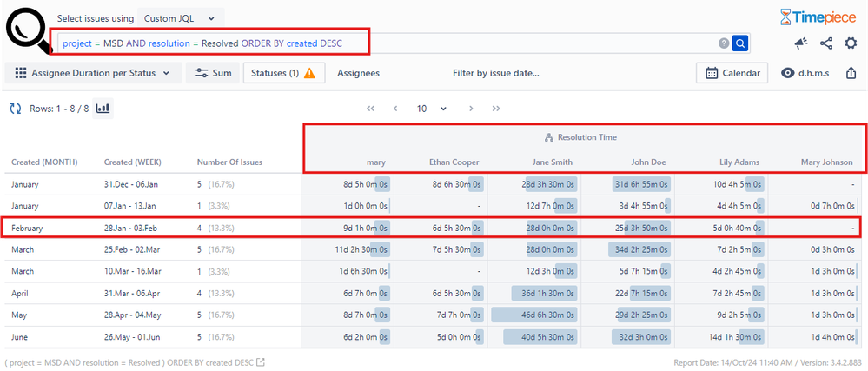Screen dimensions: 868x371
Task: Open JQL query in external link icon
Action: pos(260,362)
